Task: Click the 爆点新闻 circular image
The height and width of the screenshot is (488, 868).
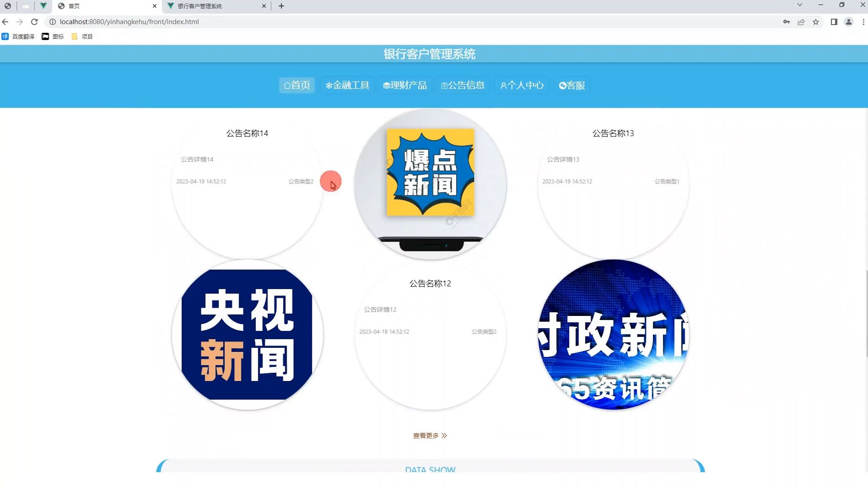Action: click(430, 184)
